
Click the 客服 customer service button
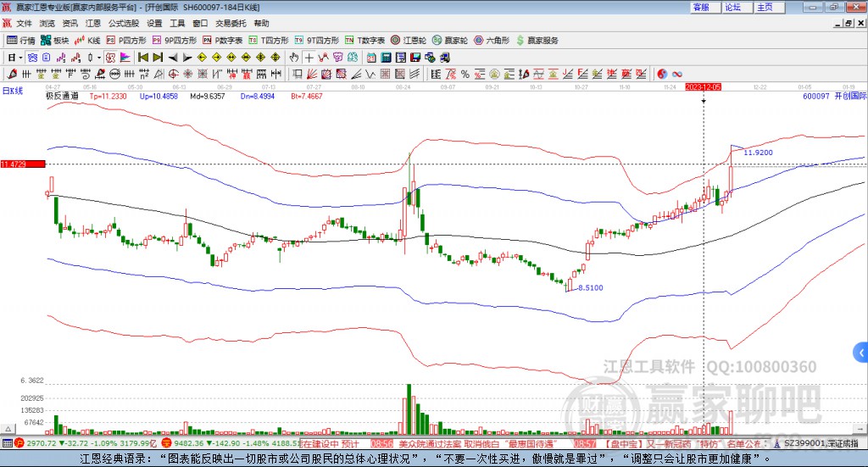click(701, 7)
